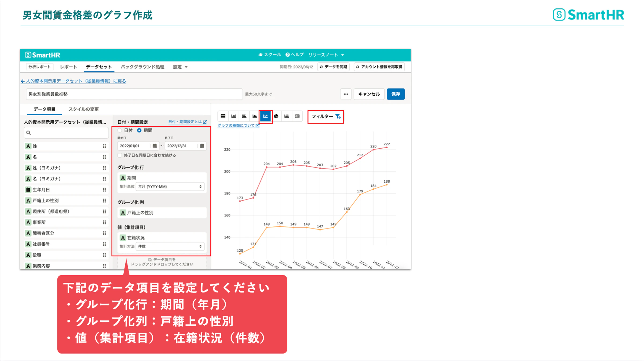This screenshot has height=361, width=644.
Task: Click the 業務内容 data item row
Action: pos(66,266)
